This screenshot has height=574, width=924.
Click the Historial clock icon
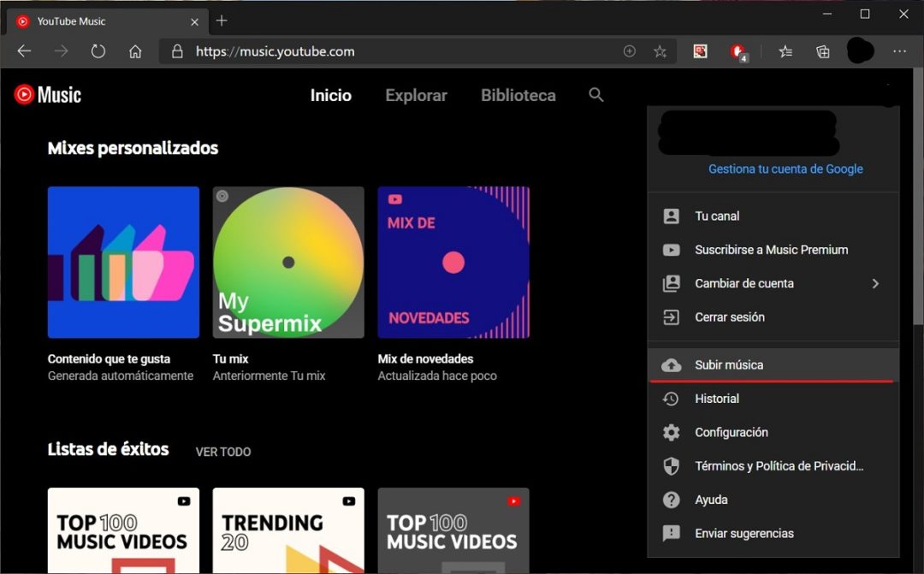[672, 399]
